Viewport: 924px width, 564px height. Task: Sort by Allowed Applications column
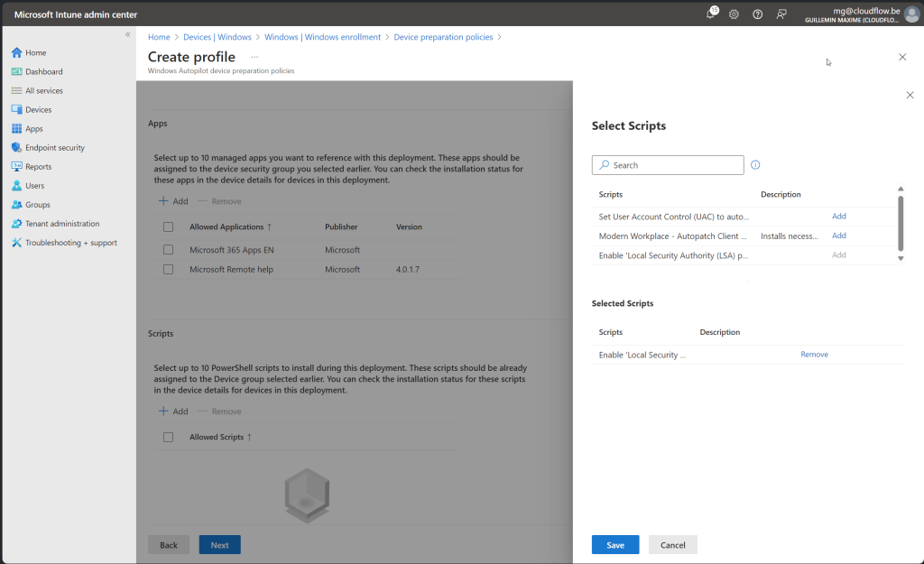point(230,227)
